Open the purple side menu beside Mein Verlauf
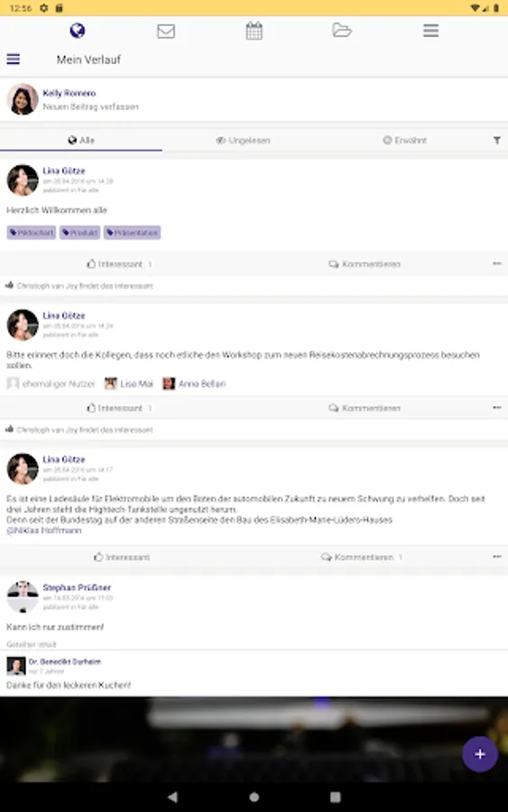 (x=14, y=59)
